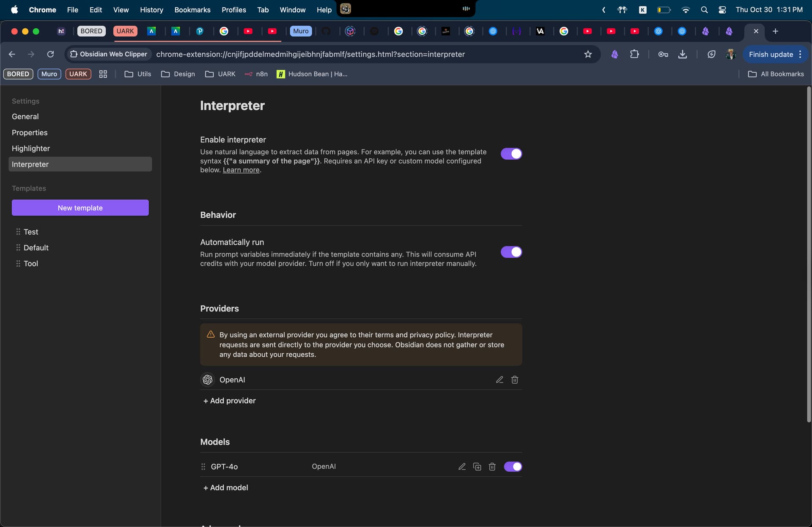This screenshot has width=812, height=527.
Task: Disable the Enable interpreter toggle
Action: tap(511, 154)
